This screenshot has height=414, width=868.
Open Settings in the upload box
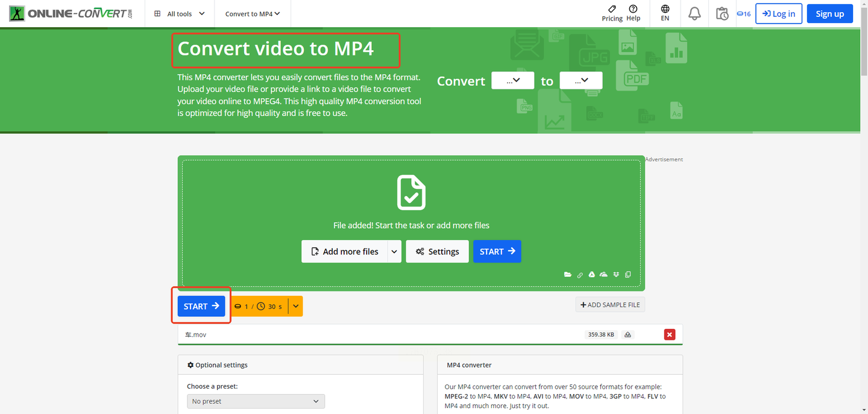click(437, 252)
